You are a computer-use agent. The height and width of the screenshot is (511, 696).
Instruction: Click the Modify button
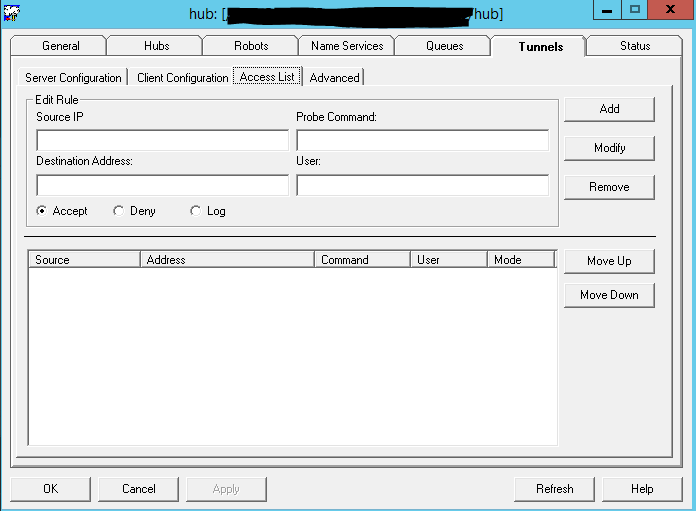tap(609, 148)
